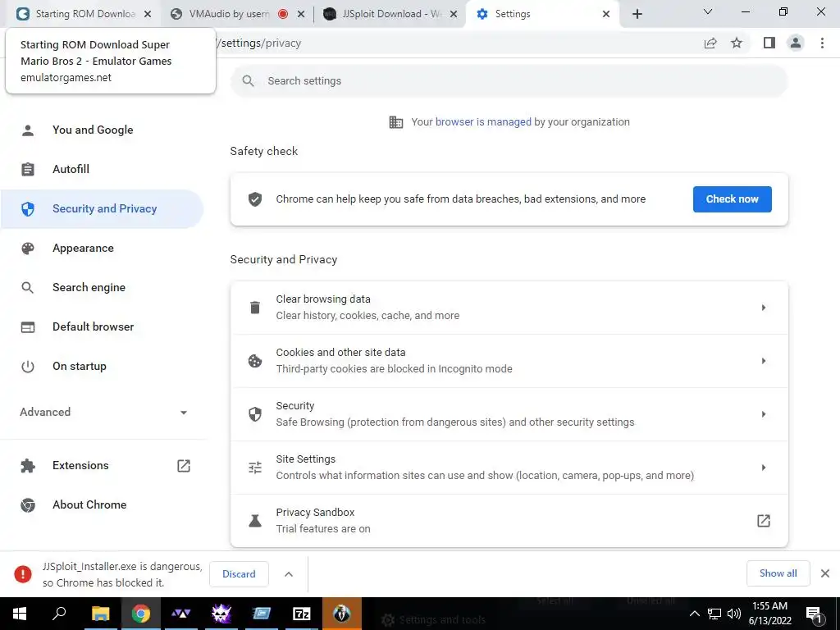The image size is (840, 630).
Task: Open Clear browsing data row
Action: [x=509, y=308]
